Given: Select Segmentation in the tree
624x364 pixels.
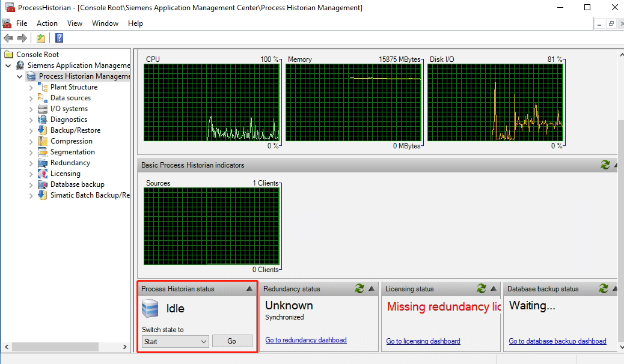Looking at the screenshot, I should pyautogui.click(x=72, y=152).
